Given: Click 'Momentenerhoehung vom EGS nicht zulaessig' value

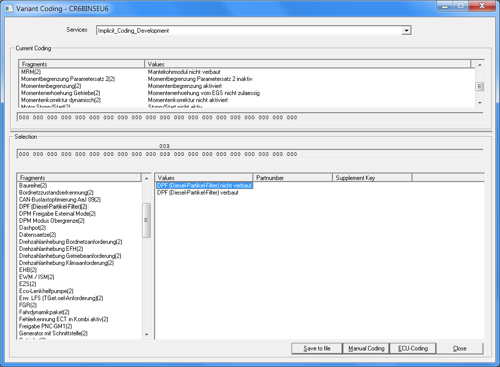Looking at the screenshot, I should 204,93.
